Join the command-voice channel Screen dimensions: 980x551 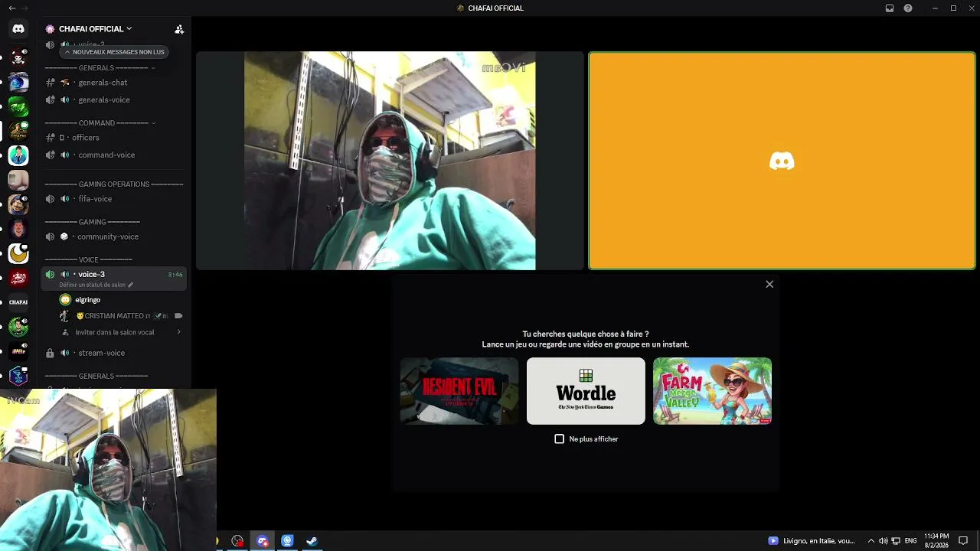click(x=113, y=155)
